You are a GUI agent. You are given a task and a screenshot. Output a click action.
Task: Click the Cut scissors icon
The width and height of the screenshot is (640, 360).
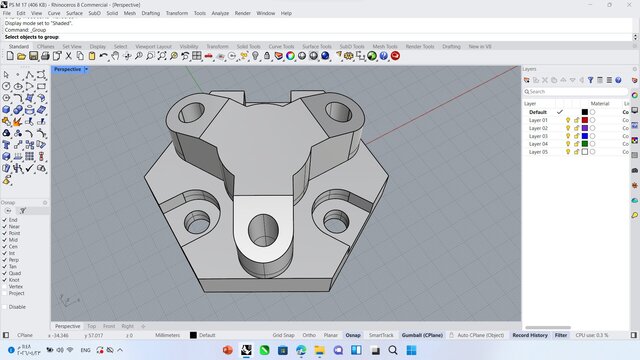coord(69,56)
